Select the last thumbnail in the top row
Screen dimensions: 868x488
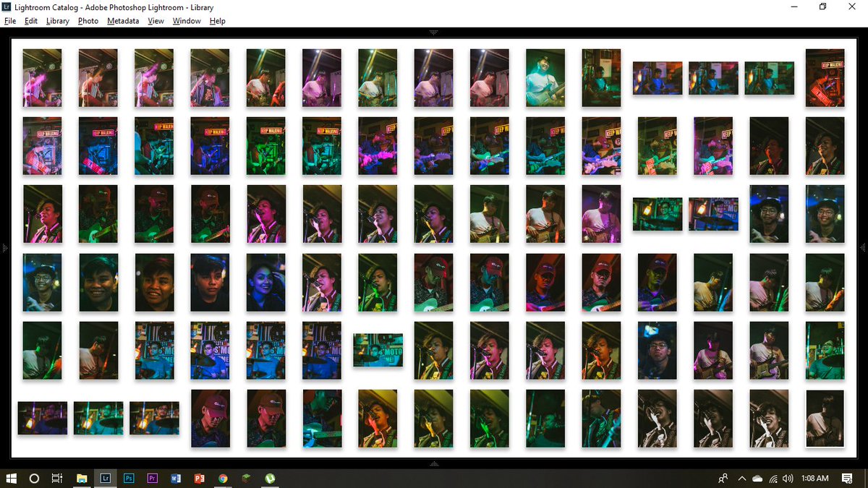tap(825, 78)
